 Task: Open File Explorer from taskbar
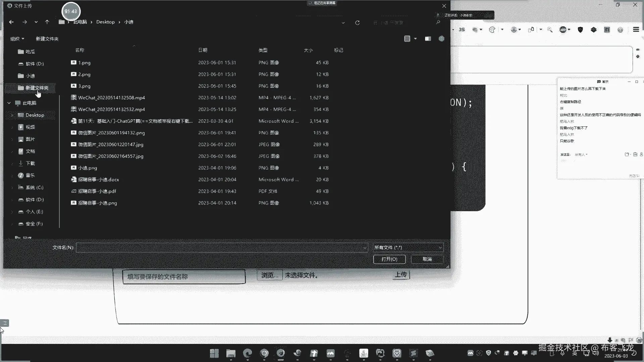(x=231, y=353)
